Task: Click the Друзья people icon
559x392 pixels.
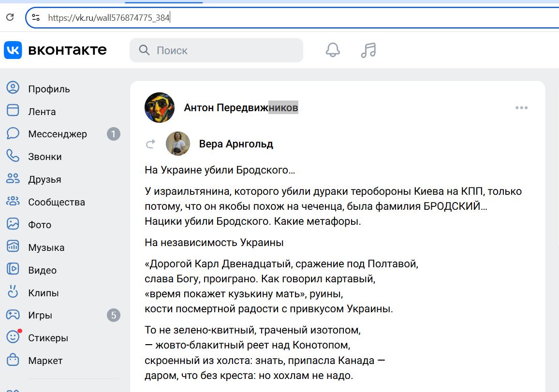Action: click(x=13, y=178)
